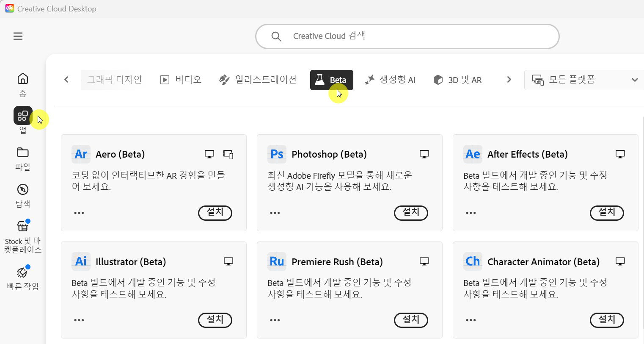Open Stock and Marketplace

click(23, 237)
